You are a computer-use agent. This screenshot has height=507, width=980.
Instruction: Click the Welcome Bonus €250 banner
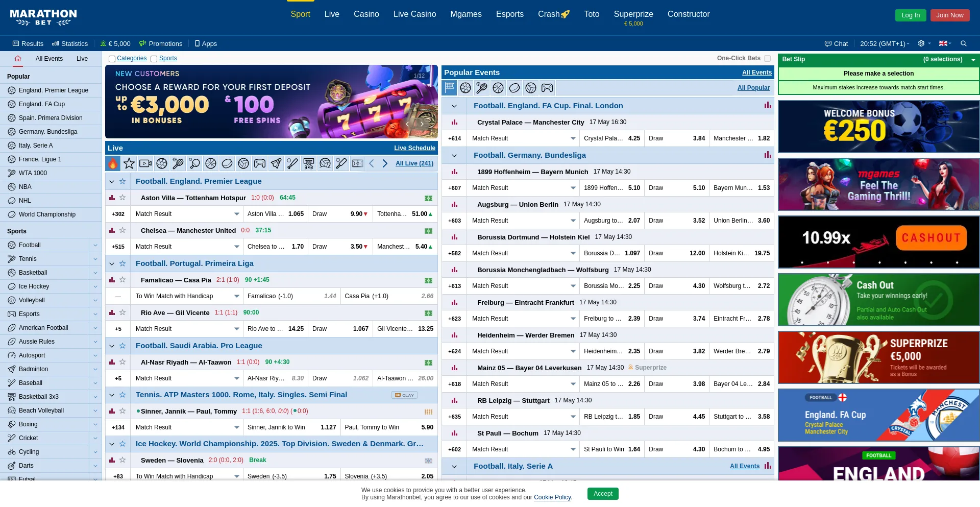(x=878, y=127)
